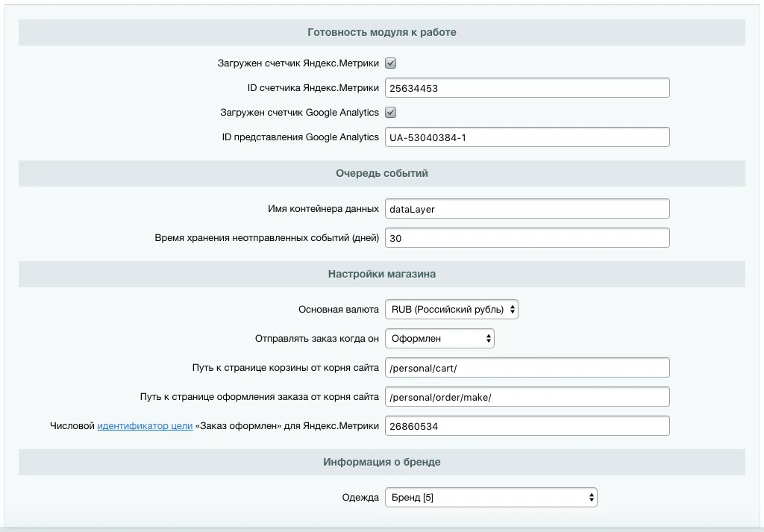Click the event storage days field showing 30

tap(527, 237)
